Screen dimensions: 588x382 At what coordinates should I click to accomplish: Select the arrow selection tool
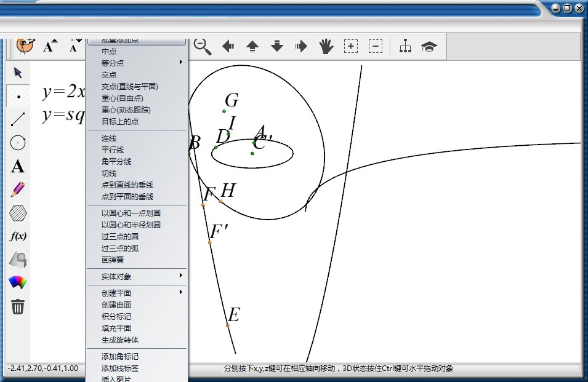(18, 73)
